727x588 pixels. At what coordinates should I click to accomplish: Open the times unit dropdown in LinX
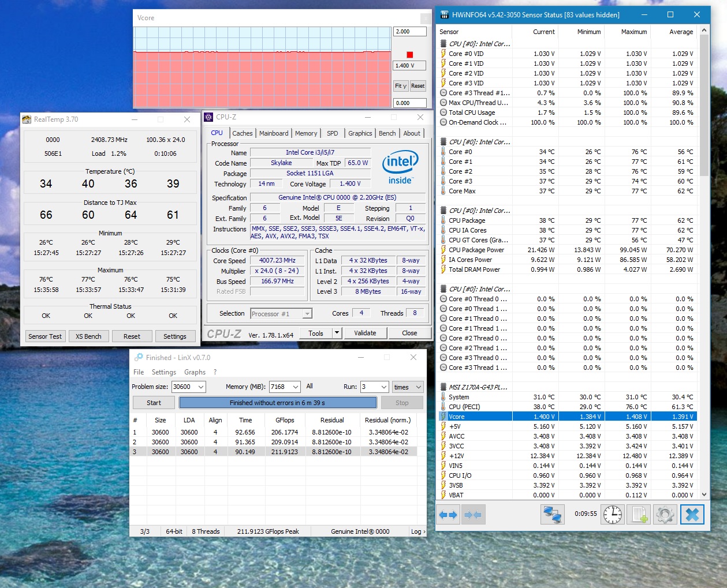pos(408,387)
